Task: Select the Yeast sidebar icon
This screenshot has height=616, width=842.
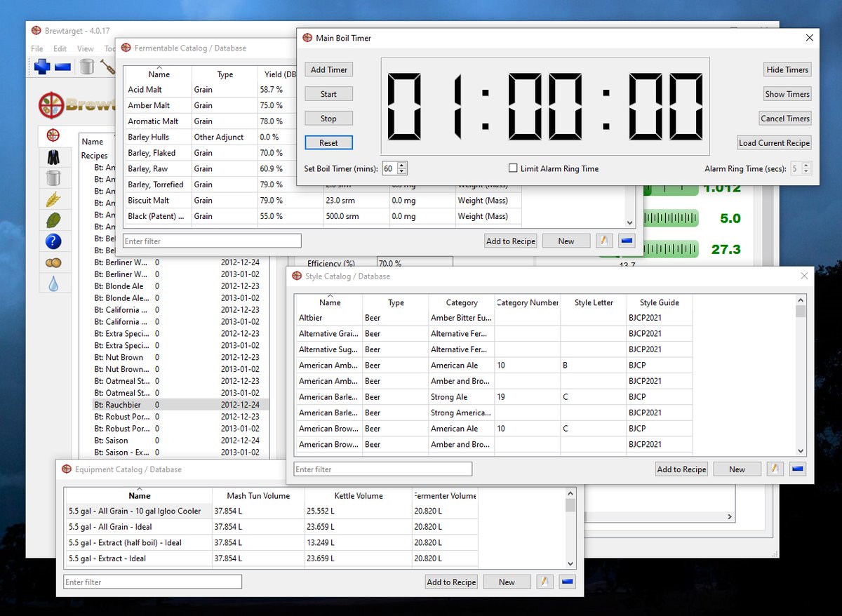Action: (53, 263)
